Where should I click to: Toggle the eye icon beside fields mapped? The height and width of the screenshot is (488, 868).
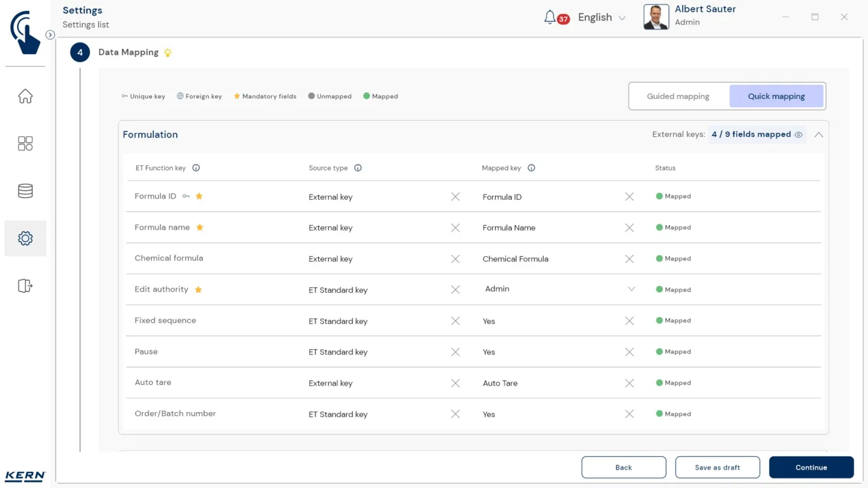[x=798, y=135]
